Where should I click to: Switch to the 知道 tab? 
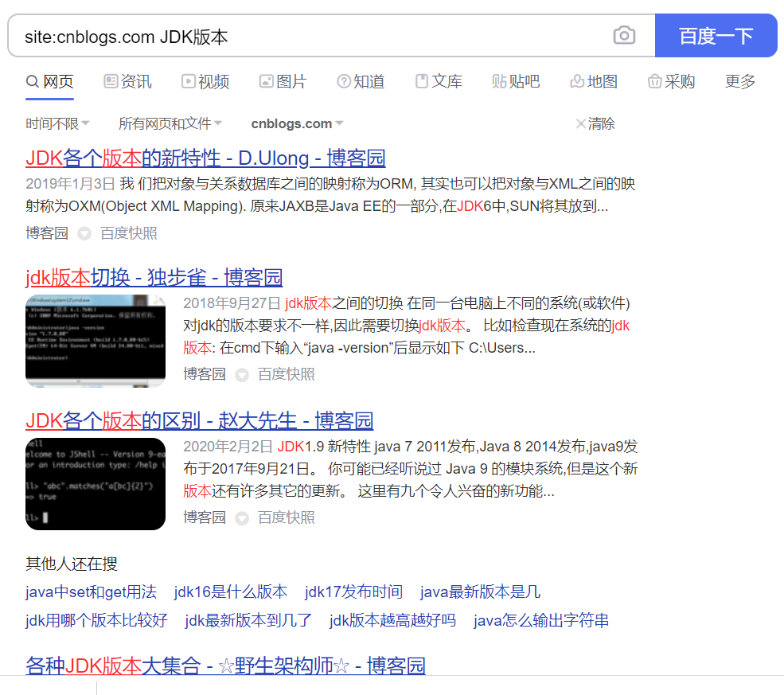tap(361, 81)
